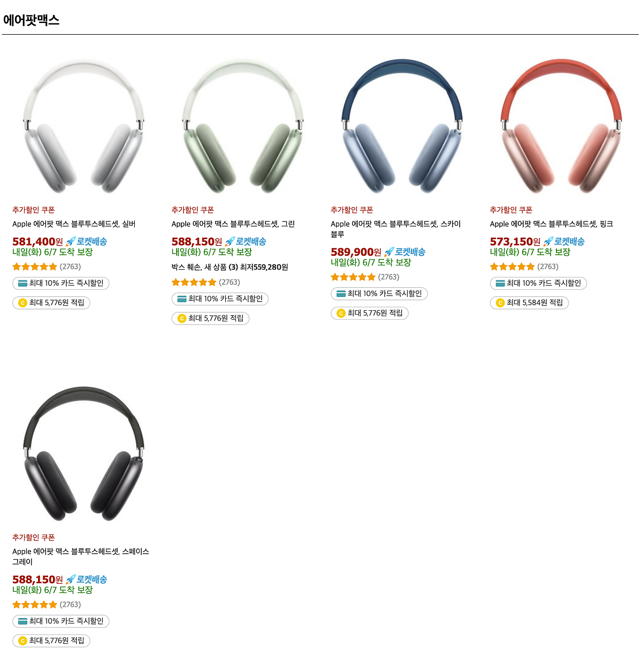Click the card icon in silver item's discount badge

(22, 283)
